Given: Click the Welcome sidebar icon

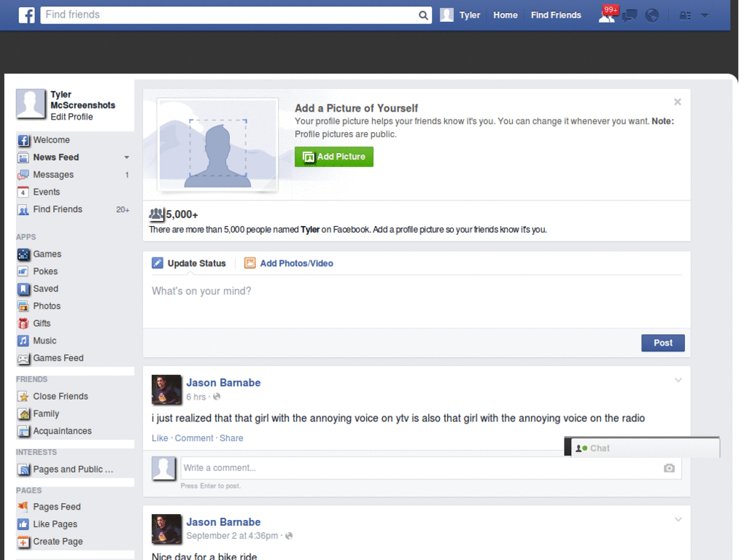Looking at the screenshot, I should (23, 140).
